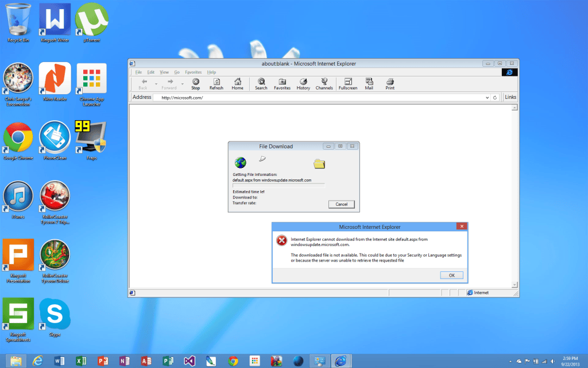Open the Back button history dropdown

click(x=156, y=84)
